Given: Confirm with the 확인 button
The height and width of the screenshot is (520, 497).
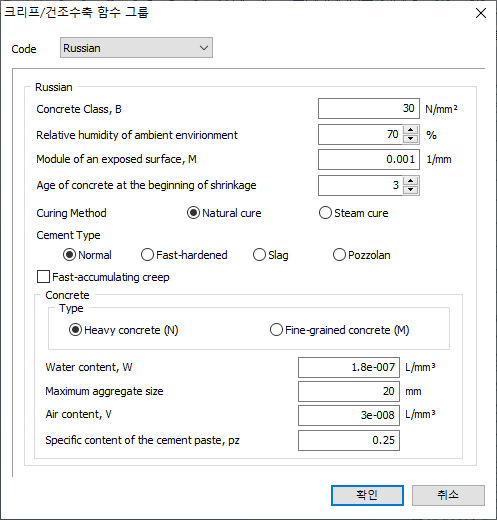Looking at the screenshot, I should click(367, 495).
